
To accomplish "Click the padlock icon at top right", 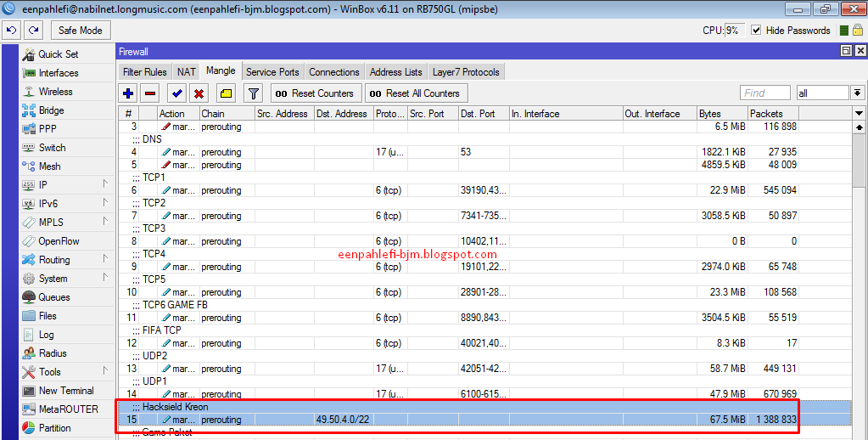I will [858, 31].
